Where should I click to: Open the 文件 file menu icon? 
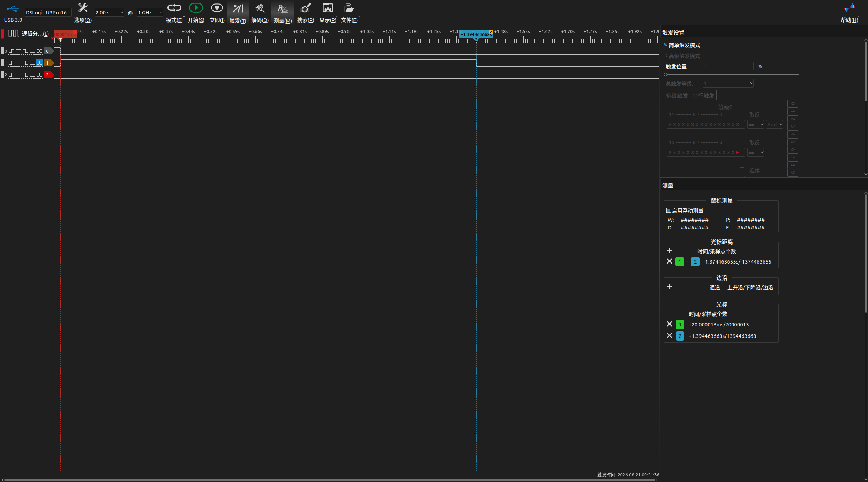(x=349, y=8)
